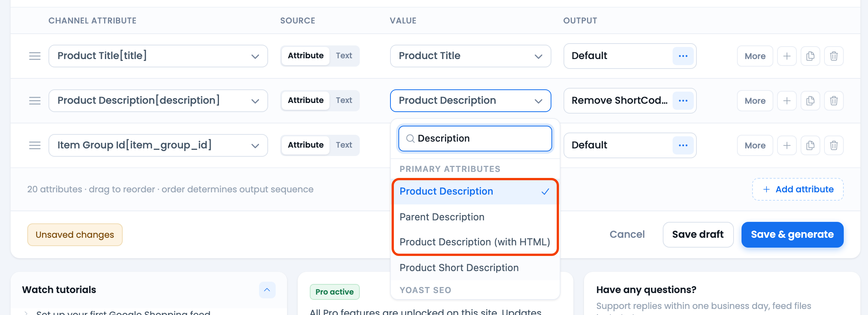Viewport: 868px width, 315px height.
Task: Click the SOURCE column header
Action: (x=298, y=21)
